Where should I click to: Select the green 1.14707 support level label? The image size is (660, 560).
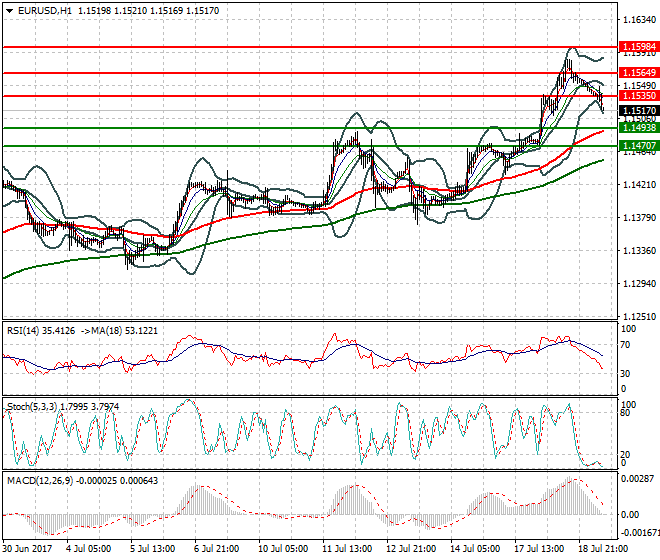click(639, 146)
